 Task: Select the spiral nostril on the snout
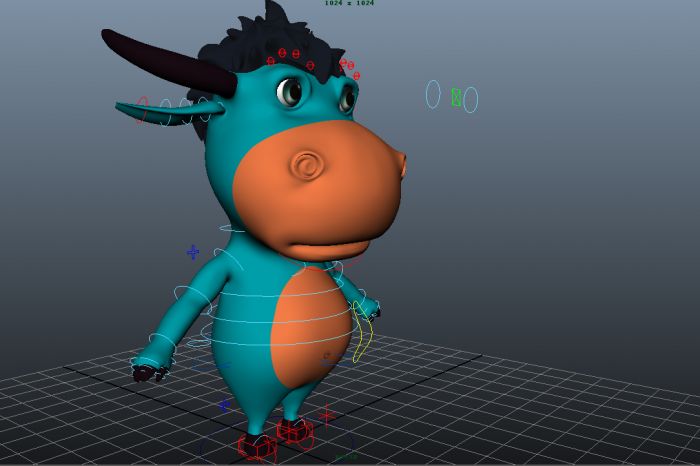[x=307, y=164]
